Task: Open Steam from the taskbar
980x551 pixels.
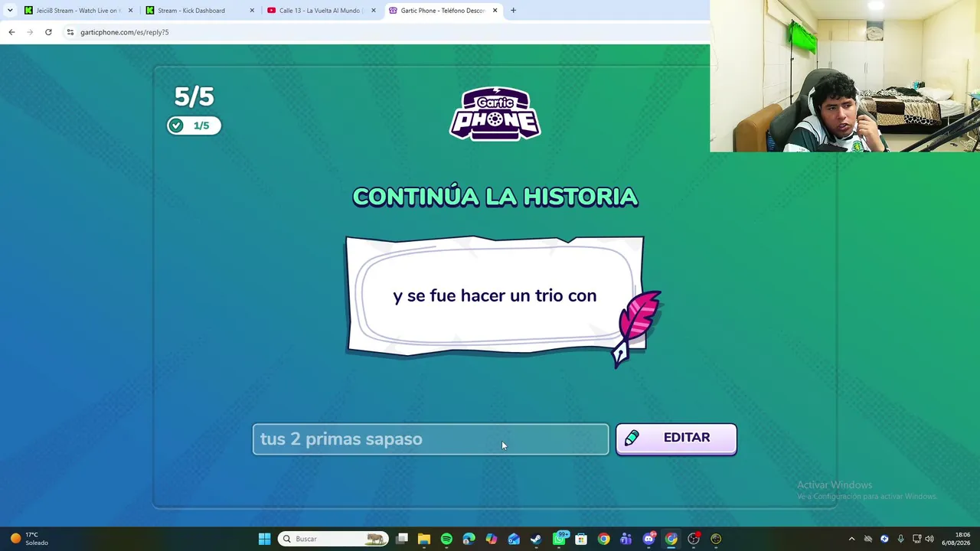Action: tap(536, 539)
